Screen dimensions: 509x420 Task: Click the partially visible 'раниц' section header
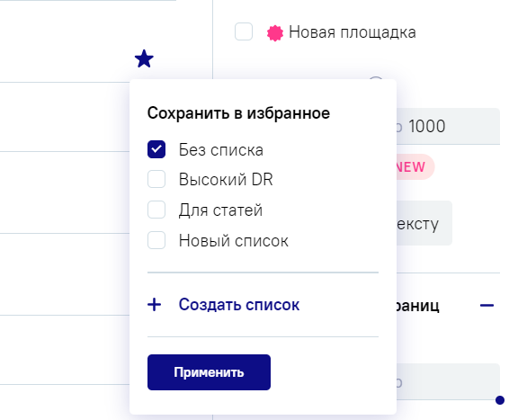point(418,306)
